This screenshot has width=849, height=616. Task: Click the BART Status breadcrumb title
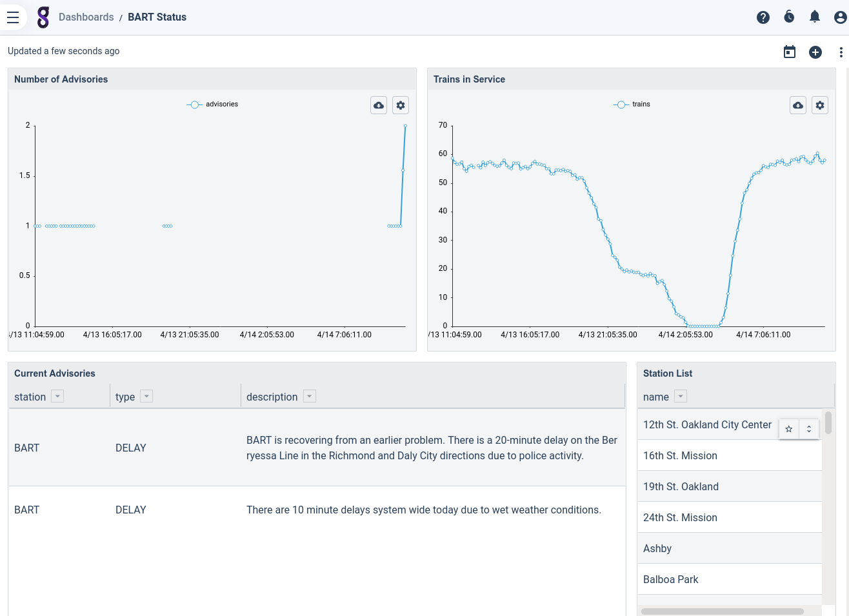coord(157,17)
